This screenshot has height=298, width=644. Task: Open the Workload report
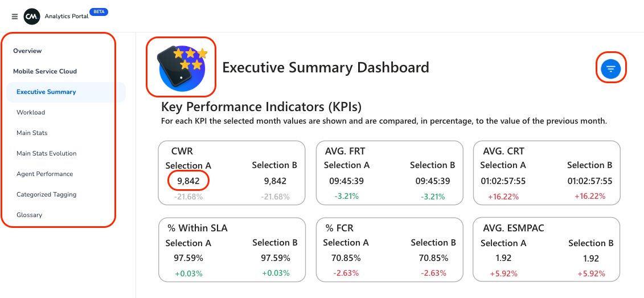point(31,112)
